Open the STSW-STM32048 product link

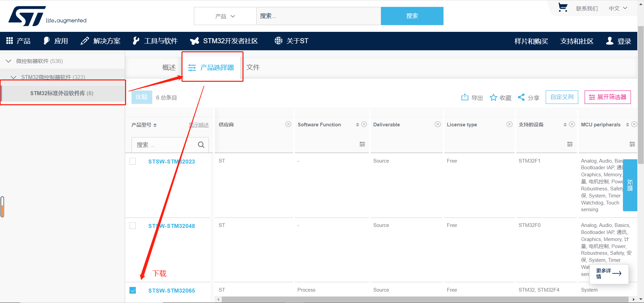[x=172, y=226]
